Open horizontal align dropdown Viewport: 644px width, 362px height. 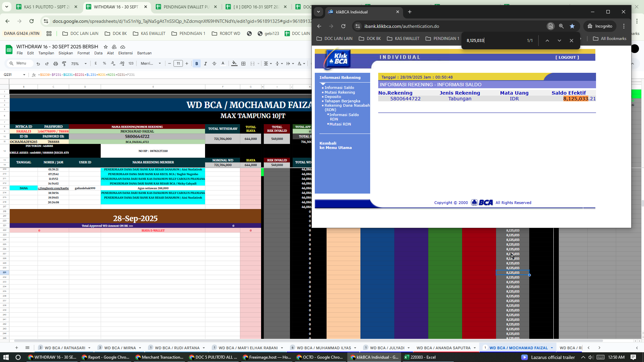click(267, 63)
